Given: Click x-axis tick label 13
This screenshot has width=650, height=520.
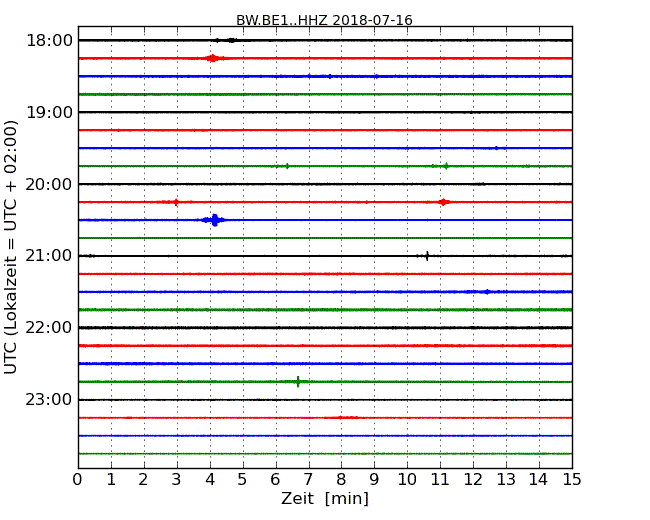Looking at the screenshot, I should tap(506, 480).
